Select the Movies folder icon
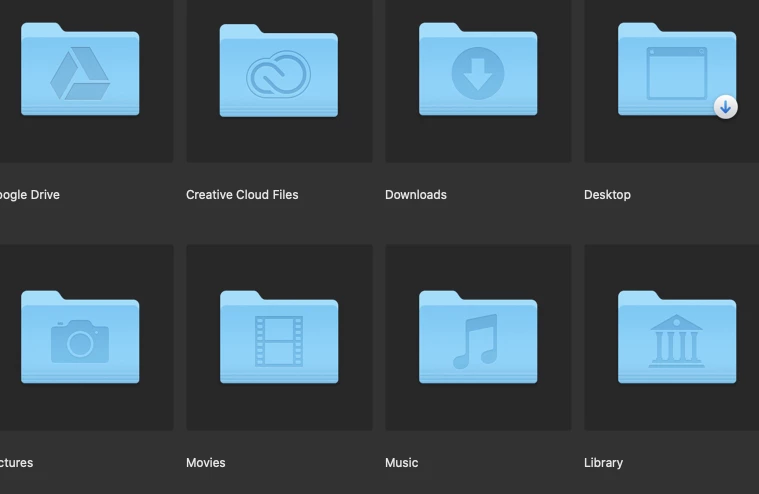The height and width of the screenshot is (494, 759). point(279,337)
